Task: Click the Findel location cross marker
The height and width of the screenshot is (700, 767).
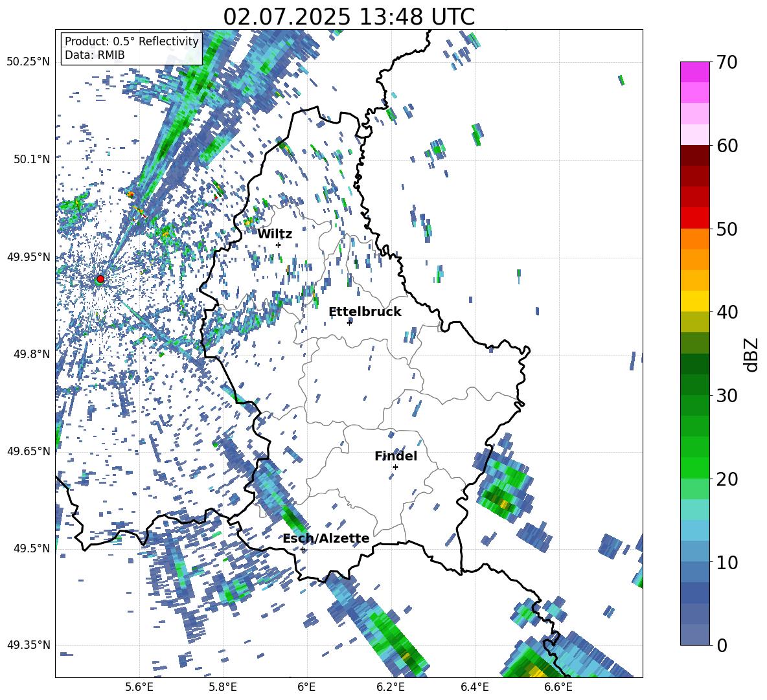Action: point(395,468)
